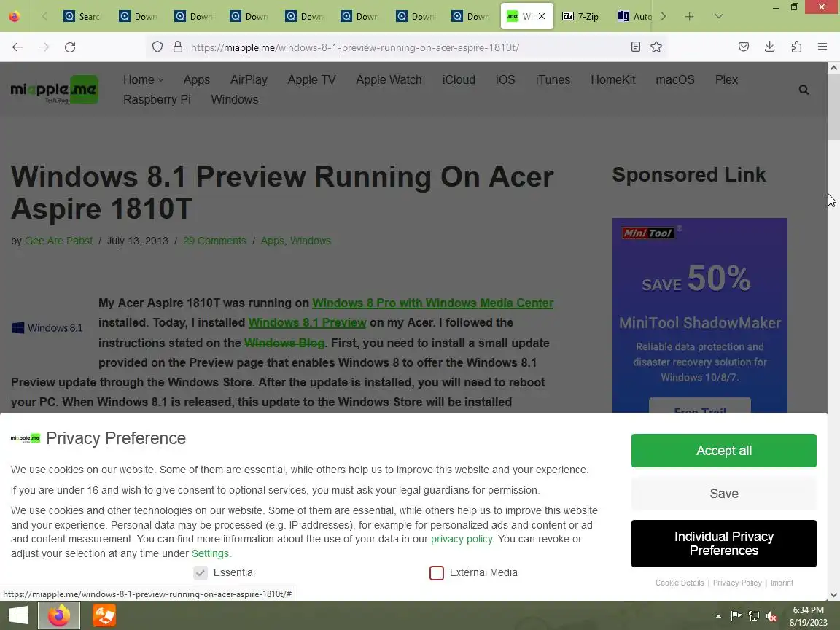Open the extensions puzzle icon
Image resolution: width=840 pixels, height=630 pixels.
796,47
